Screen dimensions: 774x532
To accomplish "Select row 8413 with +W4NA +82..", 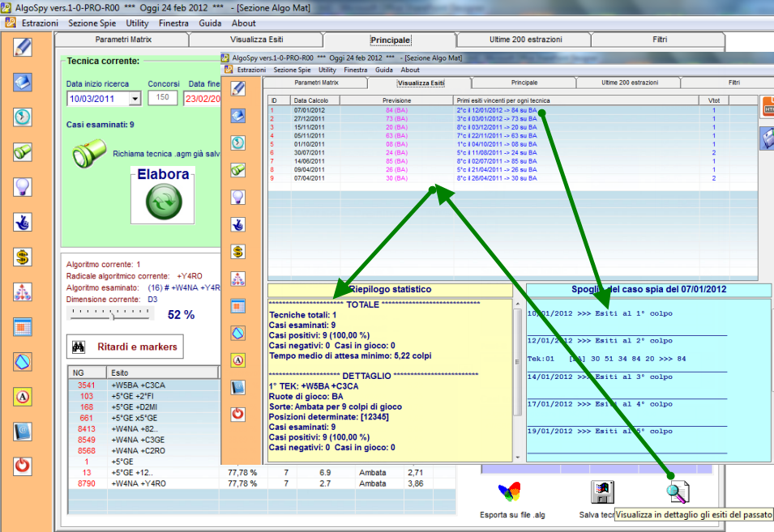I will pos(144,429).
